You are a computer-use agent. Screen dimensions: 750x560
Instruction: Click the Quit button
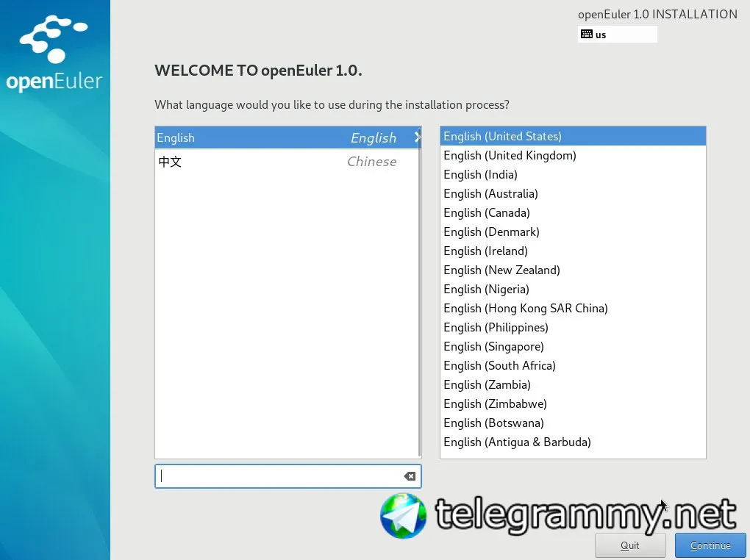point(630,545)
